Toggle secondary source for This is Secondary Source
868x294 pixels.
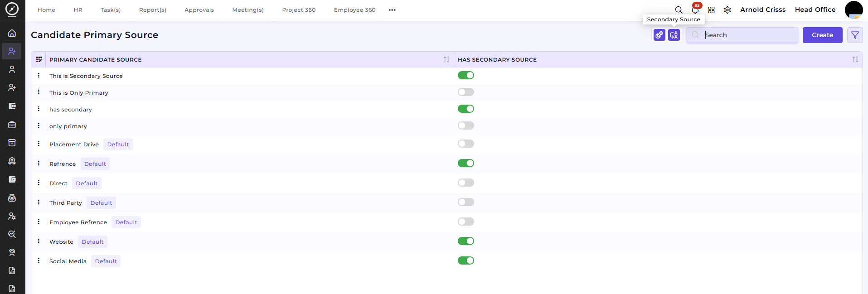click(x=466, y=75)
